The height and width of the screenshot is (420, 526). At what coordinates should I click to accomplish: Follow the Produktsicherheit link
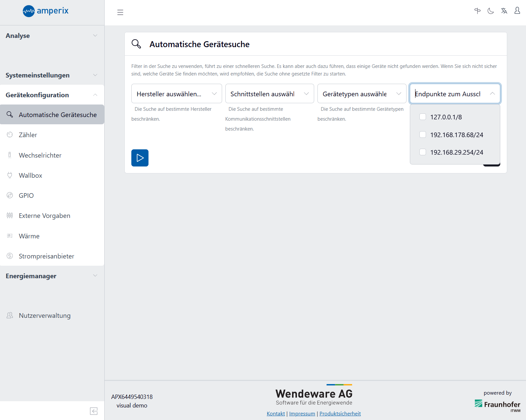(340, 413)
